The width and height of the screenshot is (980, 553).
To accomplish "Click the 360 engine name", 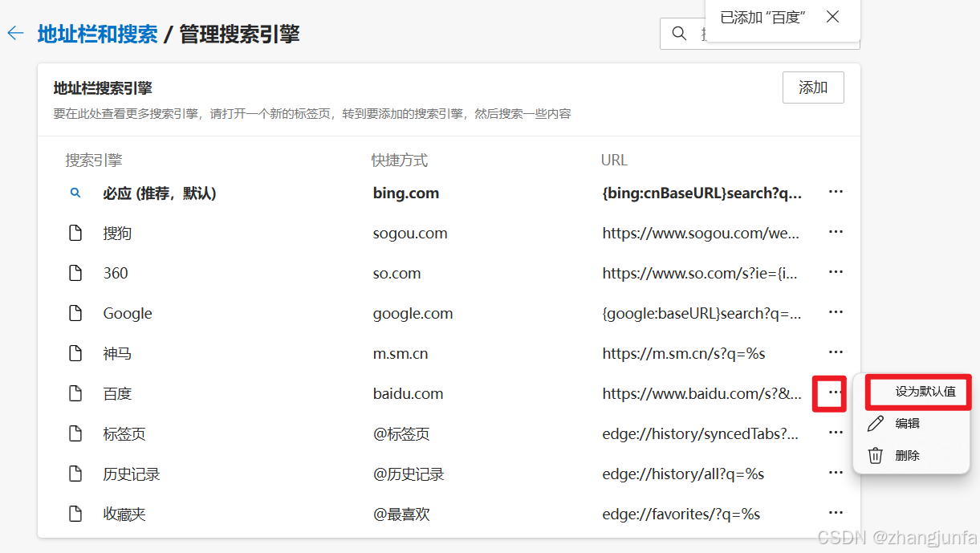I will tap(116, 274).
